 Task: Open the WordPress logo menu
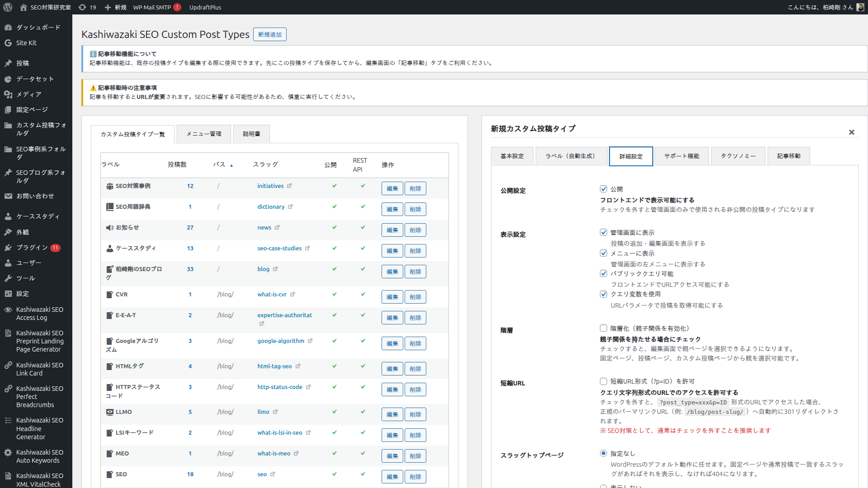(7, 7)
